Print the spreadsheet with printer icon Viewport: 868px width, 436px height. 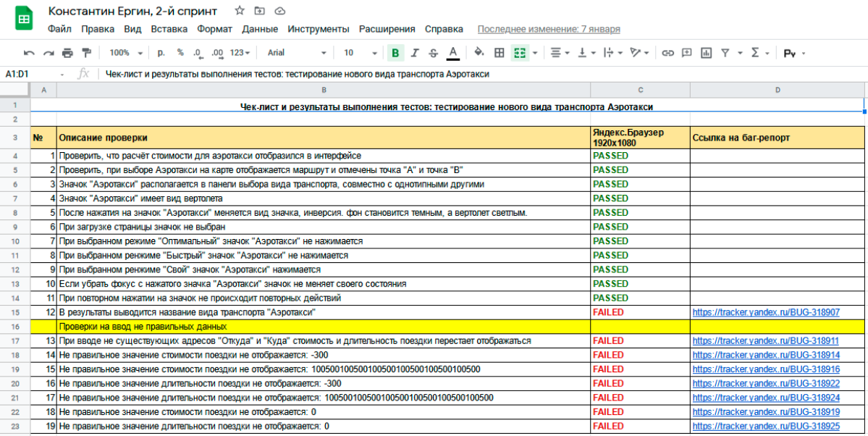click(x=67, y=53)
